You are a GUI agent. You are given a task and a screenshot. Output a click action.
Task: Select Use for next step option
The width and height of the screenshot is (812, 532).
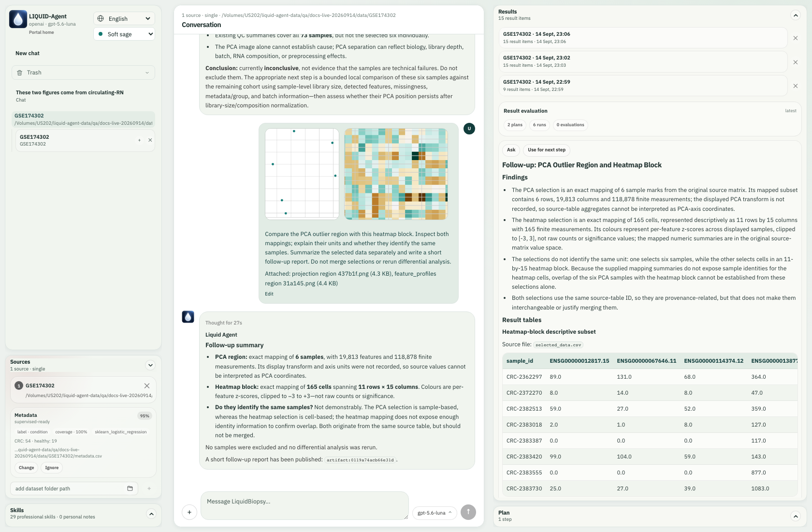(547, 150)
